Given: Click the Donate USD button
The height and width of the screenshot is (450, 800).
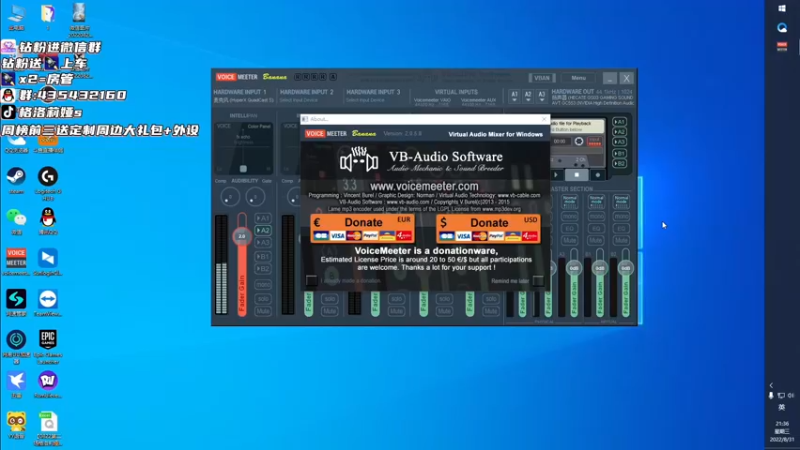Looking at the screenshot, I should (488, 228).
